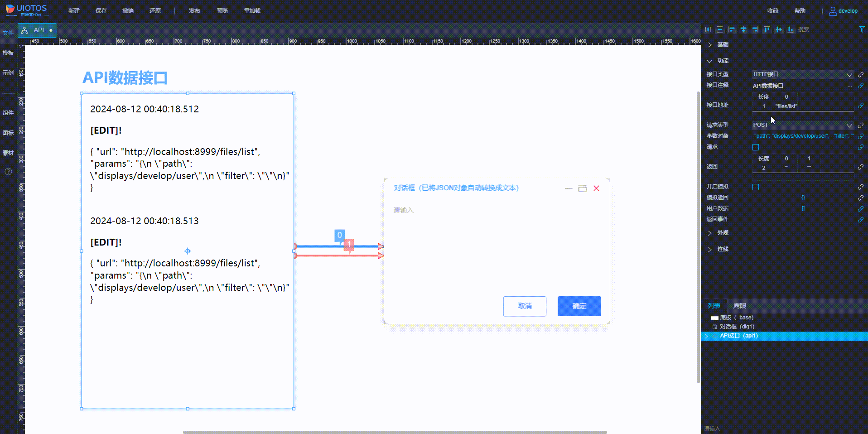Open the 请求类型 POST dropdown

coord(803,125)
